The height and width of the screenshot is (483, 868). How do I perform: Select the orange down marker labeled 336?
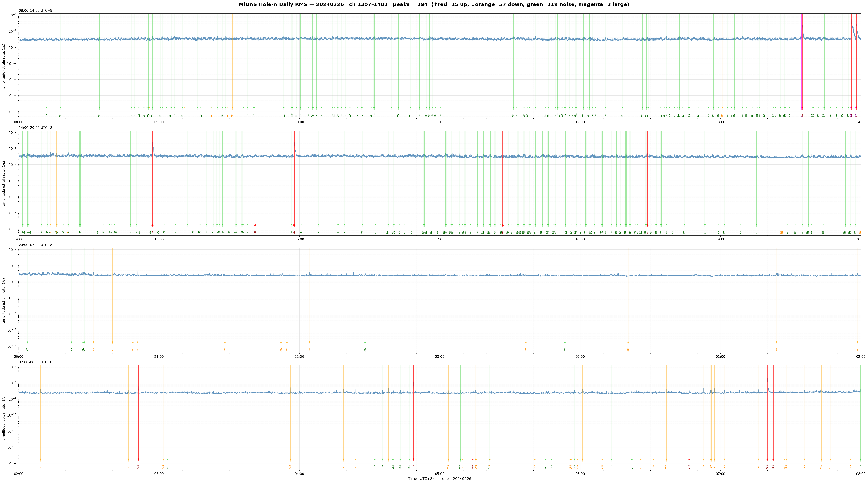point(526,342)
